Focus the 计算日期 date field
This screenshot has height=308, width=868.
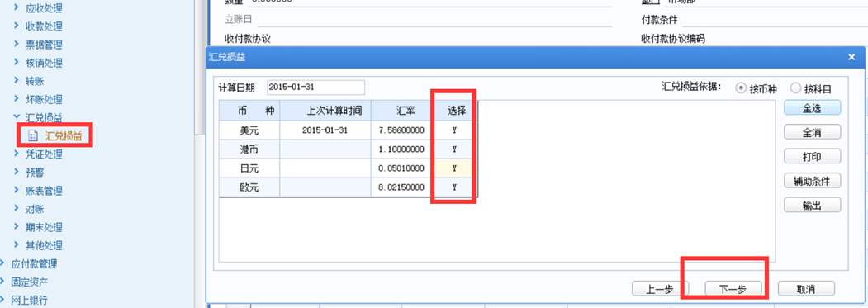(315, 88)
